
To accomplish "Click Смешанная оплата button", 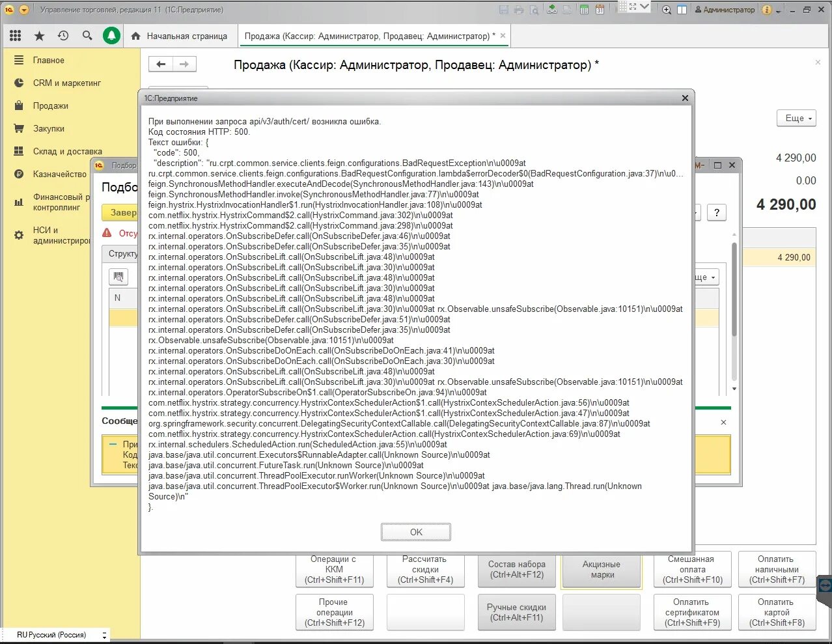I will pos(692,569).
